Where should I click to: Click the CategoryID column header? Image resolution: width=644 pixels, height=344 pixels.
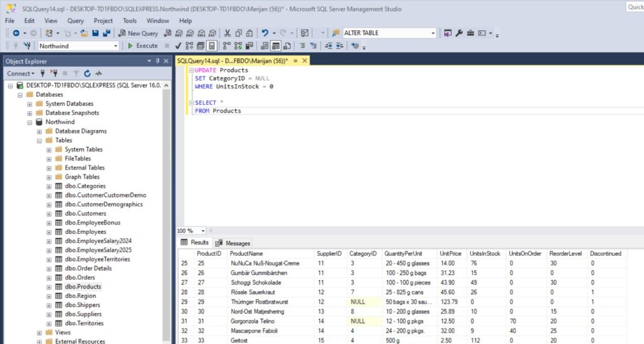coord(363,253)
